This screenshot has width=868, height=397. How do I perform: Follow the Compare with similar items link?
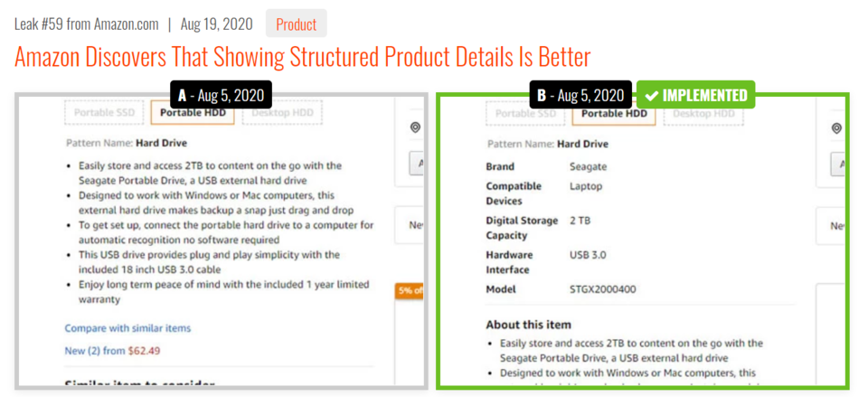click(x=127, y=328)
